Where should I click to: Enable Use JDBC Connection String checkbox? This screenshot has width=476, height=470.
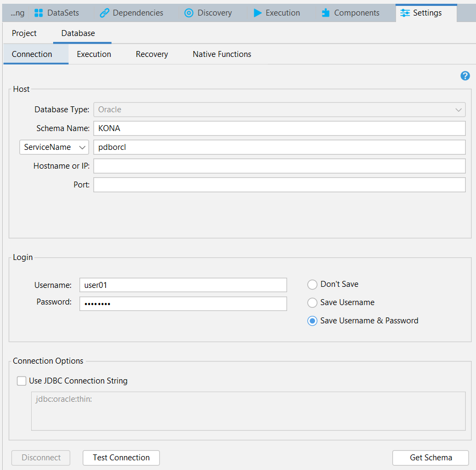click(21, 381)
